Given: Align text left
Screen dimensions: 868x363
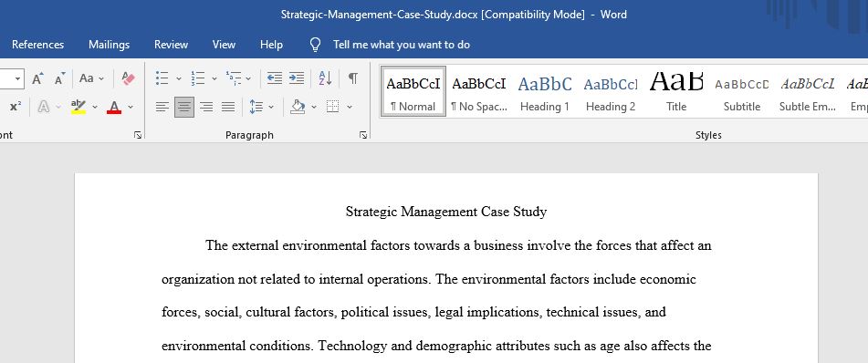Looking at the screenshot, I should [162, 106].
